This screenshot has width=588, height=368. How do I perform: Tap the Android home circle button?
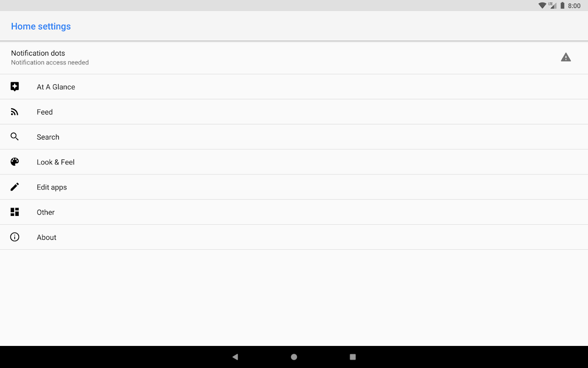click(294, 357)
